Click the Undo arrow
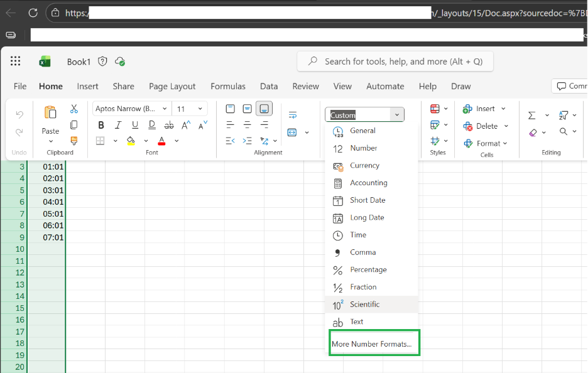Viewport: 588px width, 373px height. (19, 114)
